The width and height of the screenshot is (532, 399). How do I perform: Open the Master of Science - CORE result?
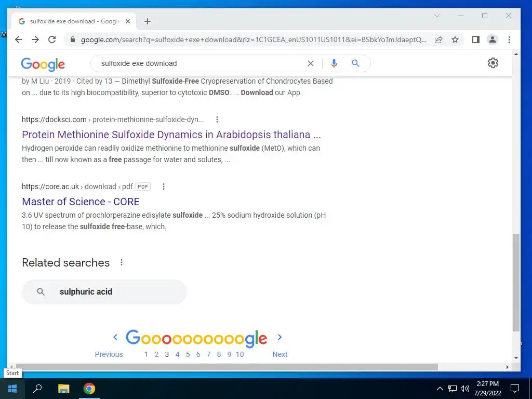(81, 202)
